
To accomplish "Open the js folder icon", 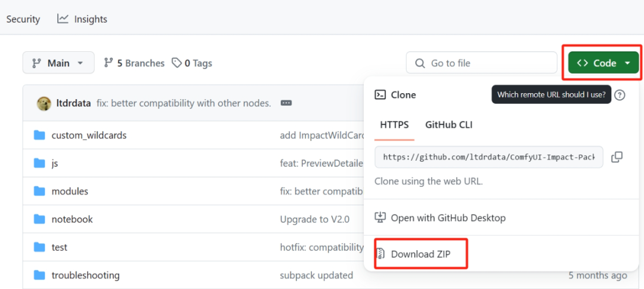I will [x=39, y=163].
